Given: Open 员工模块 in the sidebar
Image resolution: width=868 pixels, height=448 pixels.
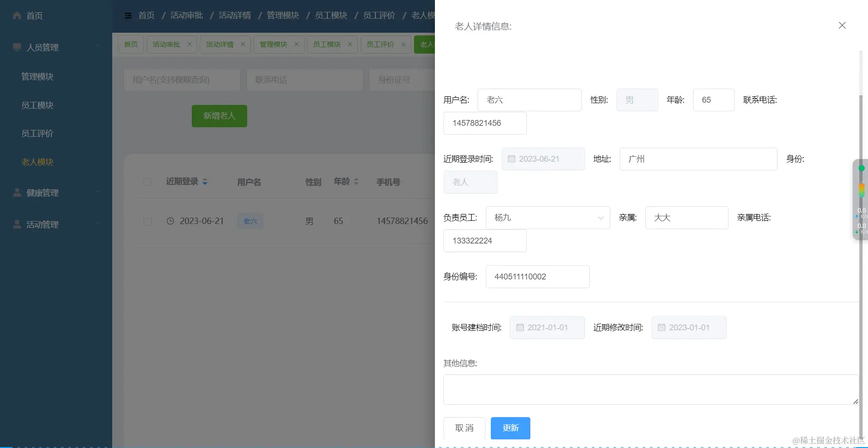Looking at the screenshot, I should coord(37,105).
